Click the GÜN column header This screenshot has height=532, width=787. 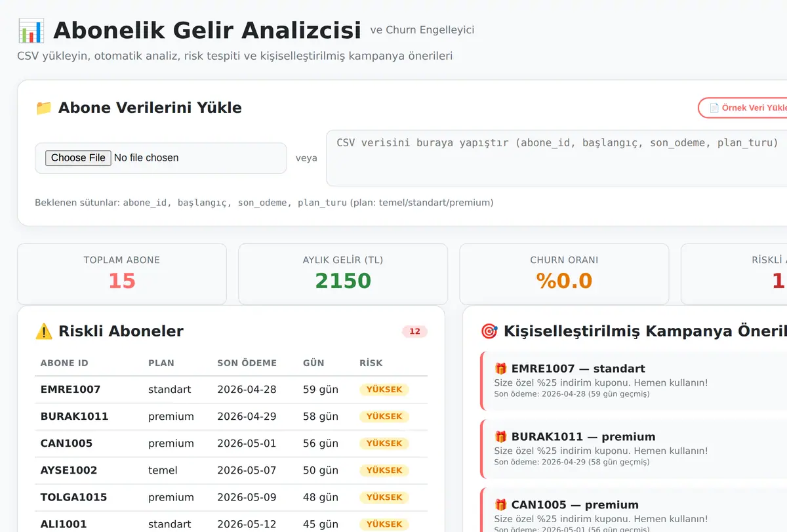[313, 363]
